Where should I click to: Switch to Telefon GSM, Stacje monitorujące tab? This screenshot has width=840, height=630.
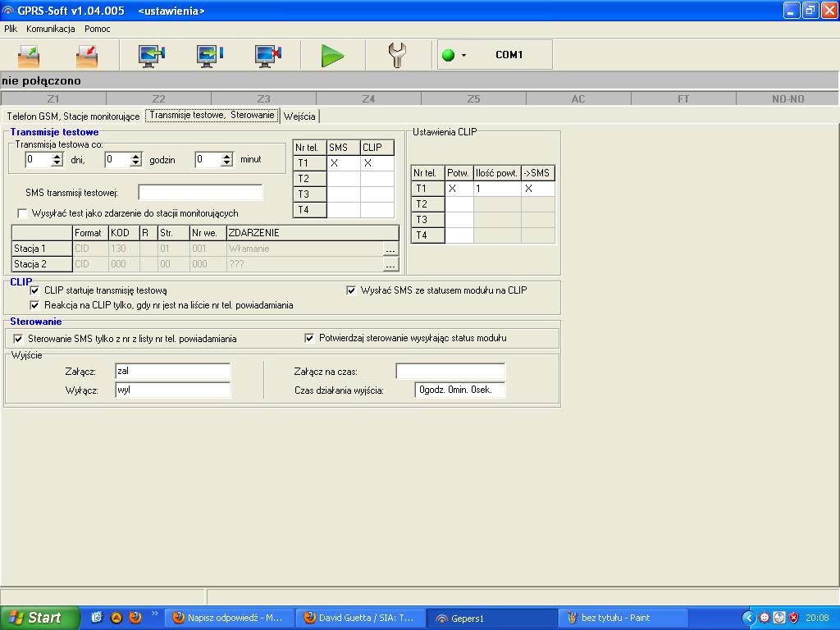tap(73, 116)
